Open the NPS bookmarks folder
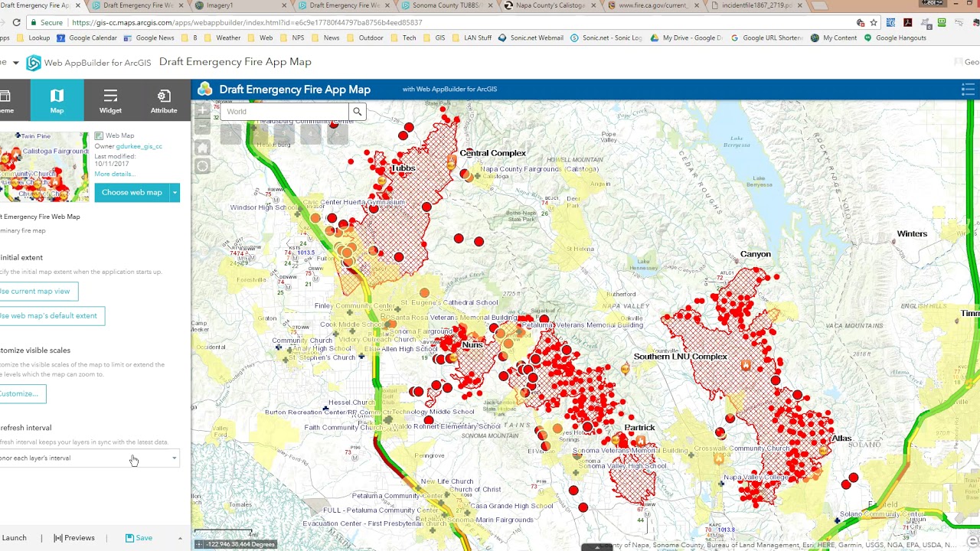This screenshot has height=551, width=980. click(292, 37)
